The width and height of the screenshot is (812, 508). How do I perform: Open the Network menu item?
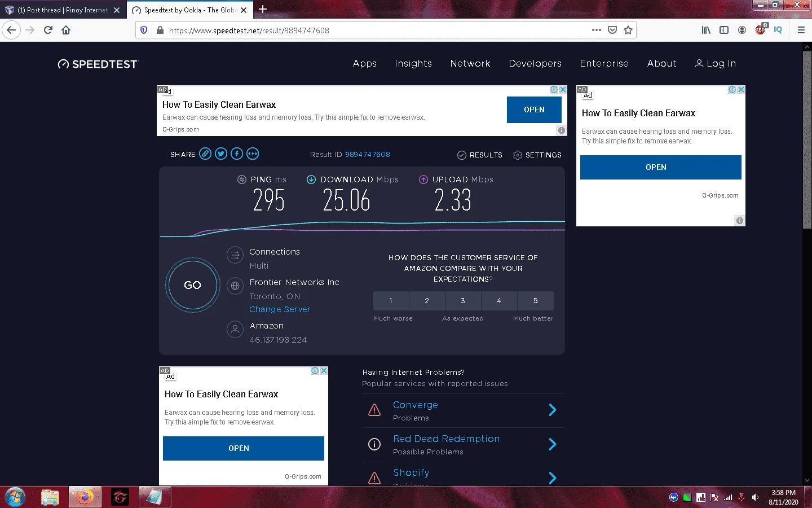tap(470, 64)
